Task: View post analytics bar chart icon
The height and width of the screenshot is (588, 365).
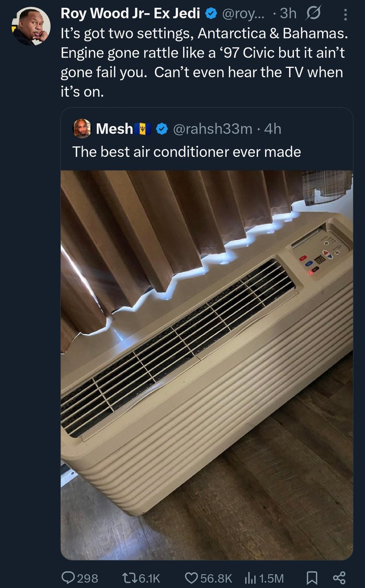Action: (x=250, y=578)
